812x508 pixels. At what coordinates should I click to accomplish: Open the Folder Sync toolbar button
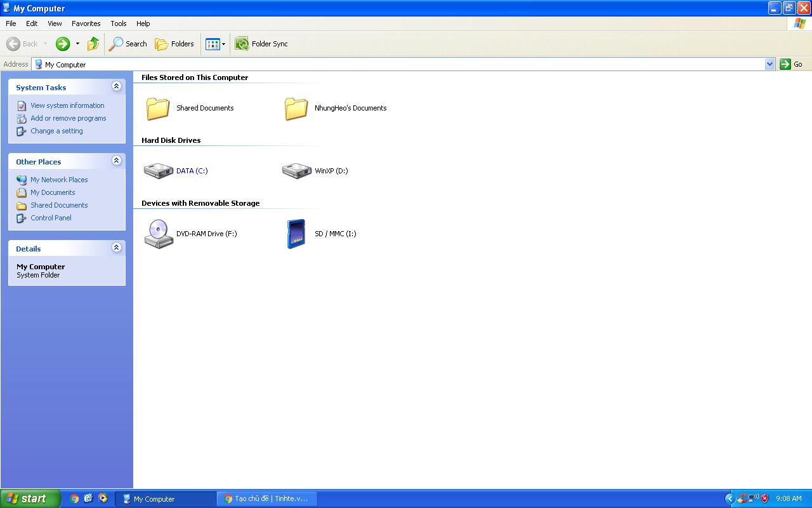[x=261, y=44]
